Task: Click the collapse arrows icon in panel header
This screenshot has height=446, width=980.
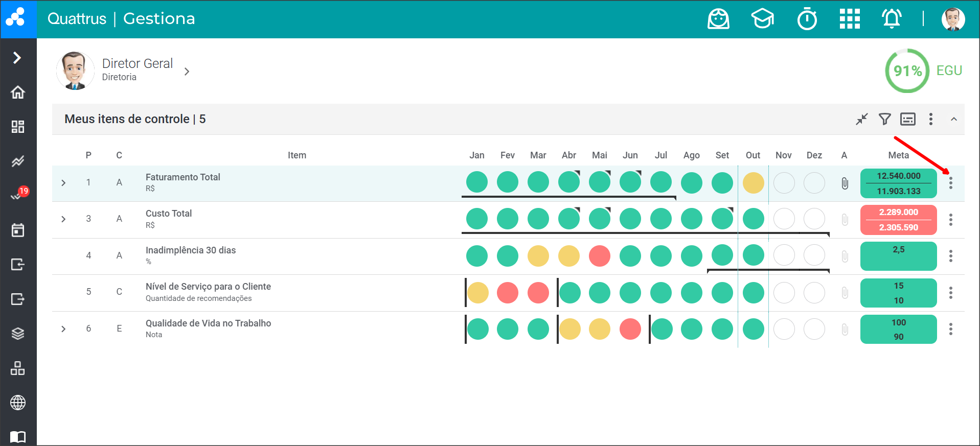Action: (x=862, y=119)
